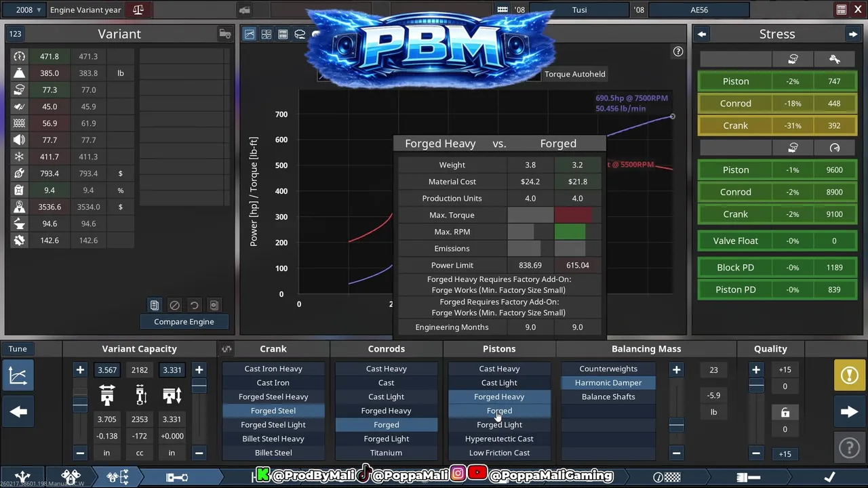Go forward with the right arrow button
The image size is (868, 488).
click(x=849, y=411)
